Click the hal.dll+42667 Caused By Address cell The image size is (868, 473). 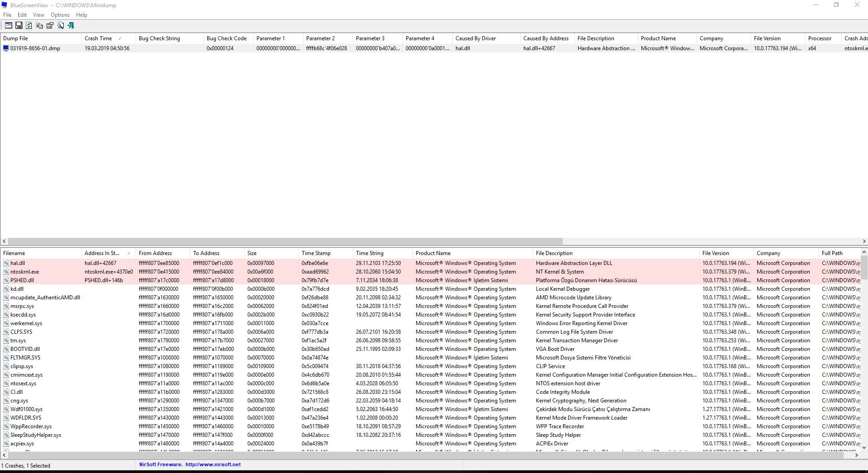539,48
